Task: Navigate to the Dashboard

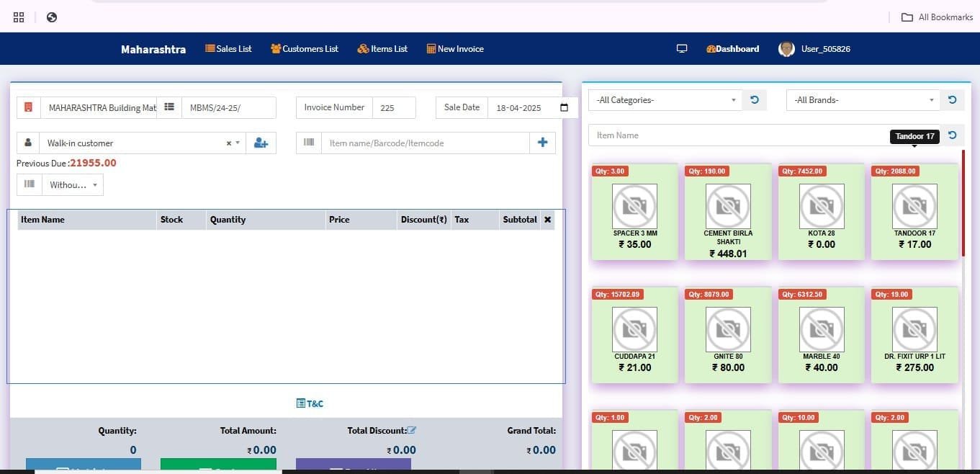Action: coord(732,49)
